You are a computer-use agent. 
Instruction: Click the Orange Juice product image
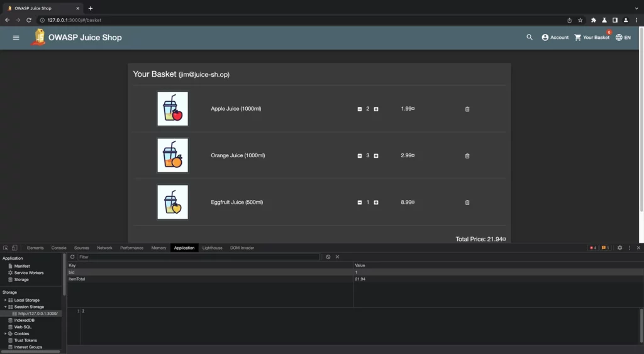[x=172, y=155]
